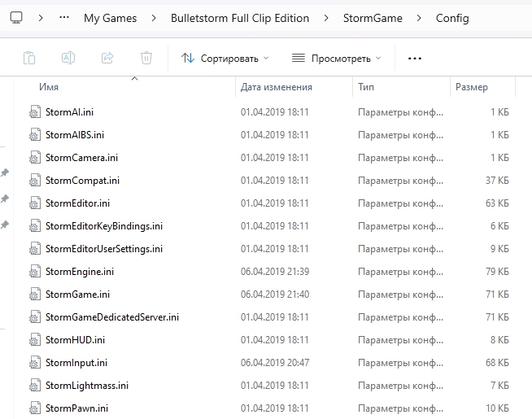Show hidden breadcrumb folders via ellipsis
Image resolution: width=532 pixels, height=419 pixels.
(x=64, y=18)
